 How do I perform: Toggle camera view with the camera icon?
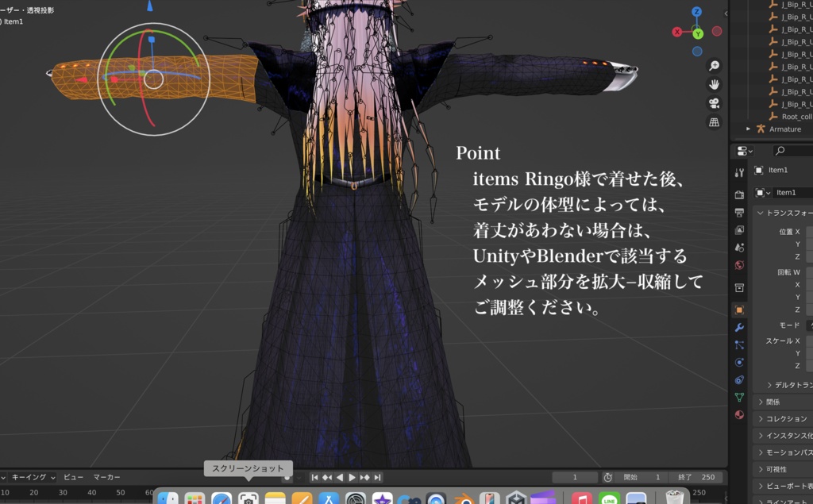[714, 103]
